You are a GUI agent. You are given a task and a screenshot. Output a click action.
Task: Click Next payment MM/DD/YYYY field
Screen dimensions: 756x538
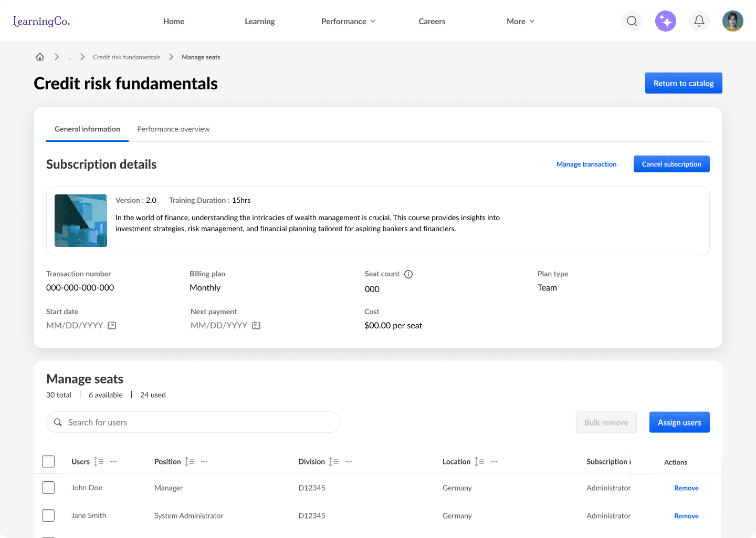[x=219, y=325]
